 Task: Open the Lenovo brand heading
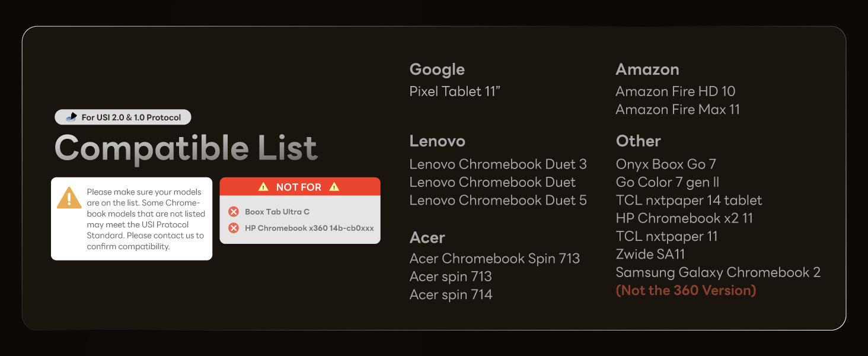(438, 141)
